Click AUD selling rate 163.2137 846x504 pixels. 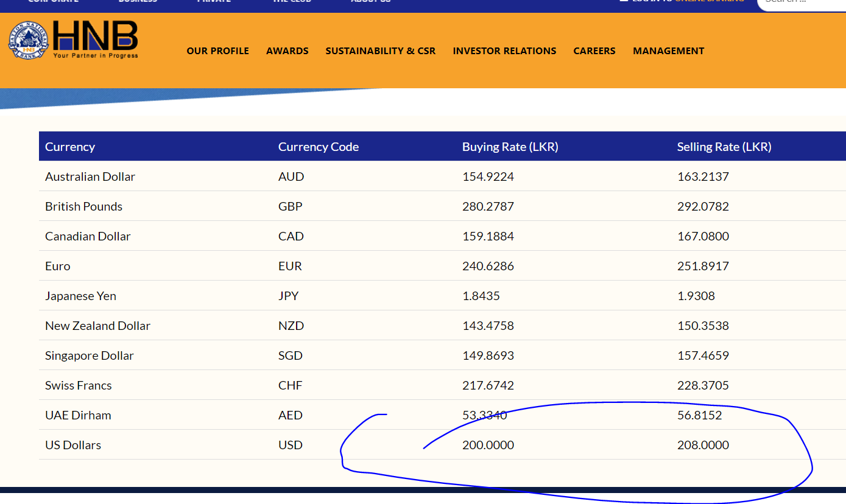pos(703,177)
